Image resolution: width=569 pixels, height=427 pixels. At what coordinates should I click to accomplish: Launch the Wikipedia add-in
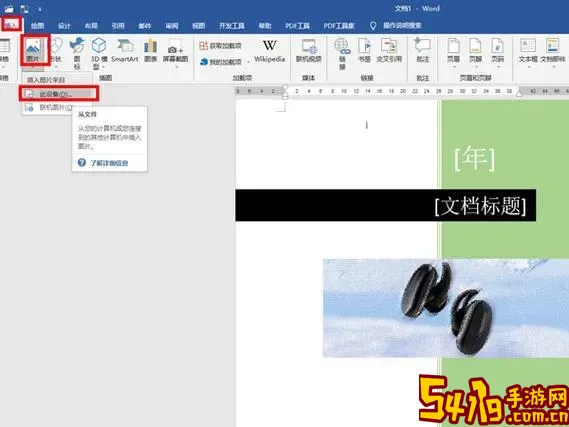point(269,50)
